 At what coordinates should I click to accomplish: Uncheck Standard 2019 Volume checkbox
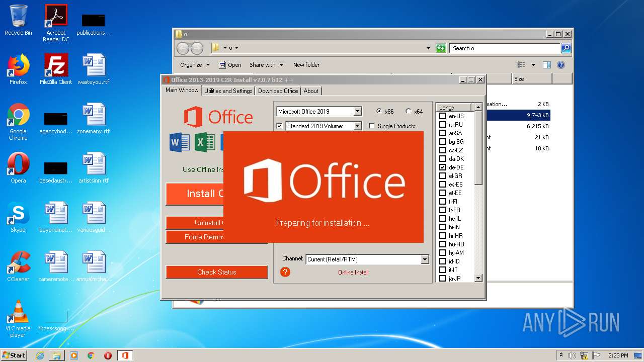pyautogui.click(x=280, y=126)
